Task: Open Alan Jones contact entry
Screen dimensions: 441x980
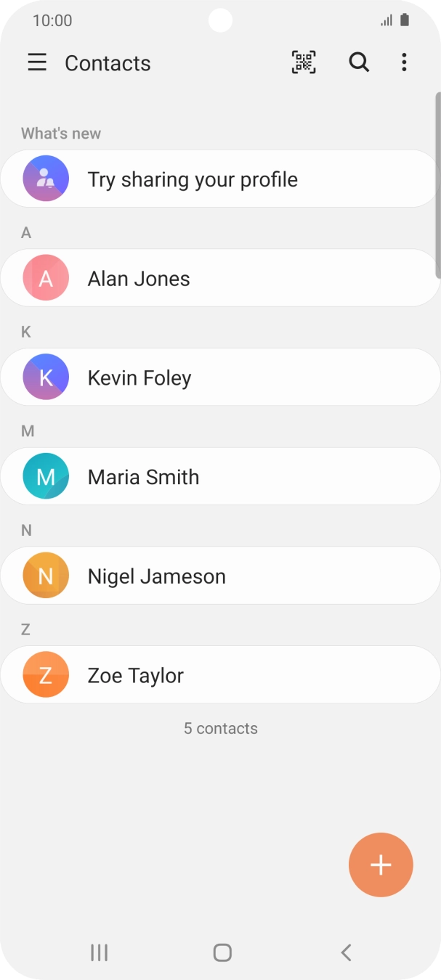Action: coord(139,279)
